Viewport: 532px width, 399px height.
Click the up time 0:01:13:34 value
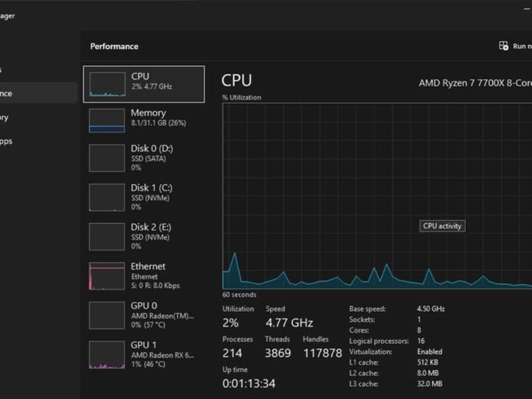coord(249,383)
